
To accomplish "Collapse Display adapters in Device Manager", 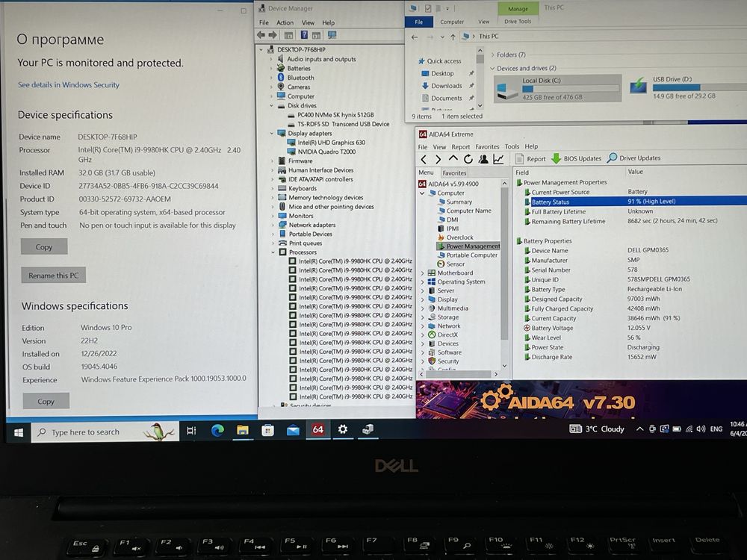I will pos(272,134).
